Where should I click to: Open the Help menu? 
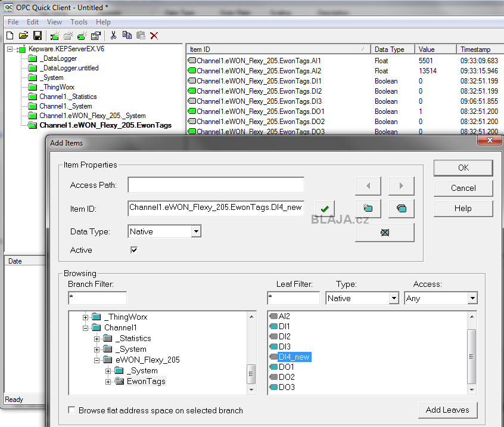[x=103, y=22]
